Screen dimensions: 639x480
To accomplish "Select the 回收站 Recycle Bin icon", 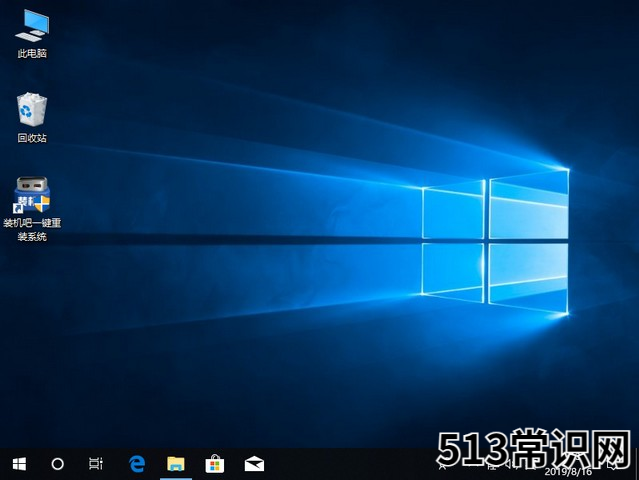I will pos(32,109).
